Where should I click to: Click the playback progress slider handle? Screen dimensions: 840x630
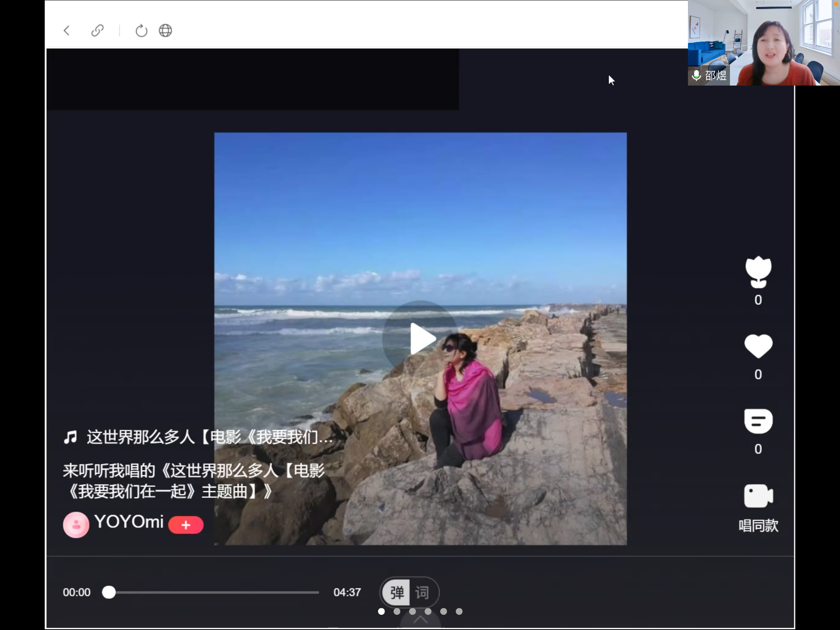pos(109,592)
